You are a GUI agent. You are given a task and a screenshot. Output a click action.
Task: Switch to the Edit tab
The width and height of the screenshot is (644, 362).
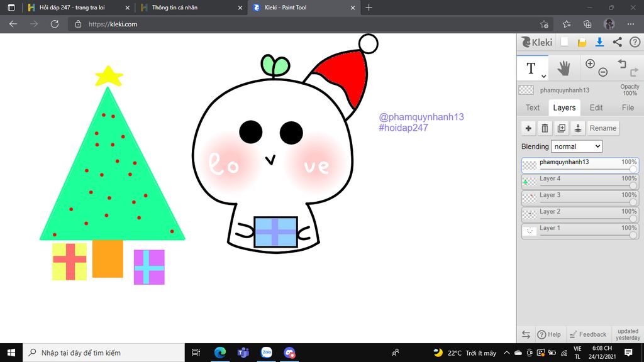point(596,107)
